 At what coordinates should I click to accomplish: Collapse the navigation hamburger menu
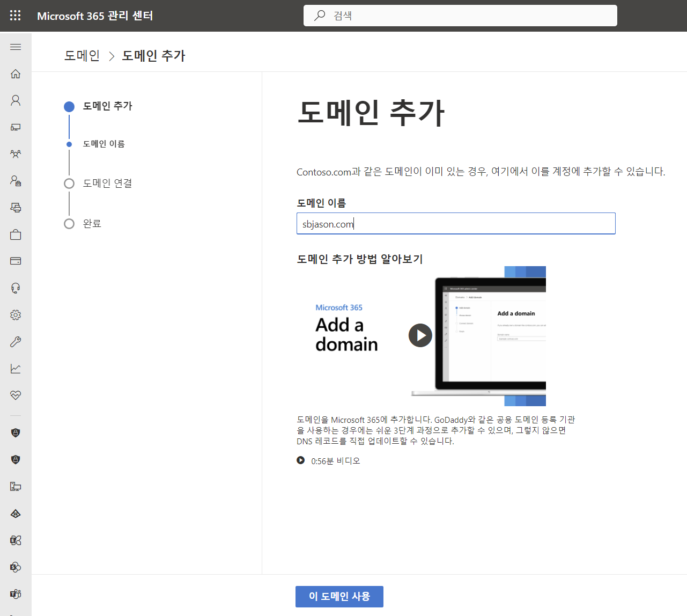tap(16, 47)
